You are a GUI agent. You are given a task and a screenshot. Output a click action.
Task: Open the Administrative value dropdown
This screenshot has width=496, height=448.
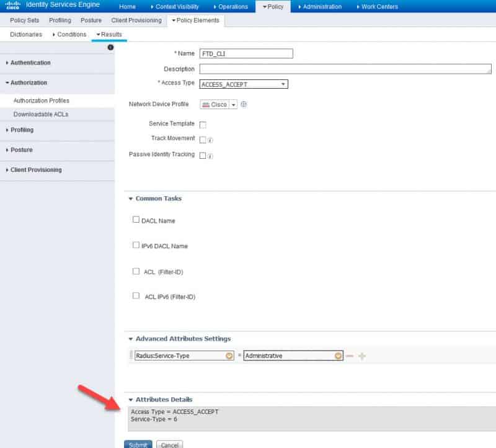pyautogui.click(x=339, y=356)
